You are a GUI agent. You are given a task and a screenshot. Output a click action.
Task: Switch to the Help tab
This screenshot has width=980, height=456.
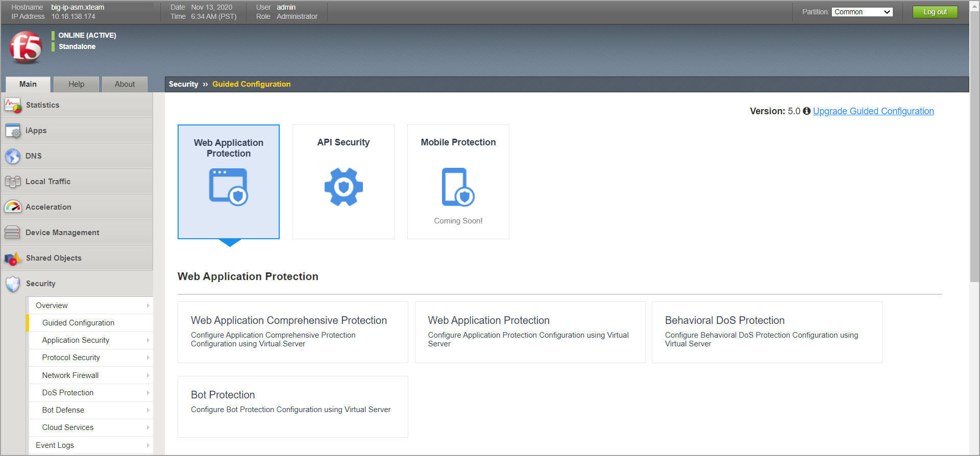[77, 84]
